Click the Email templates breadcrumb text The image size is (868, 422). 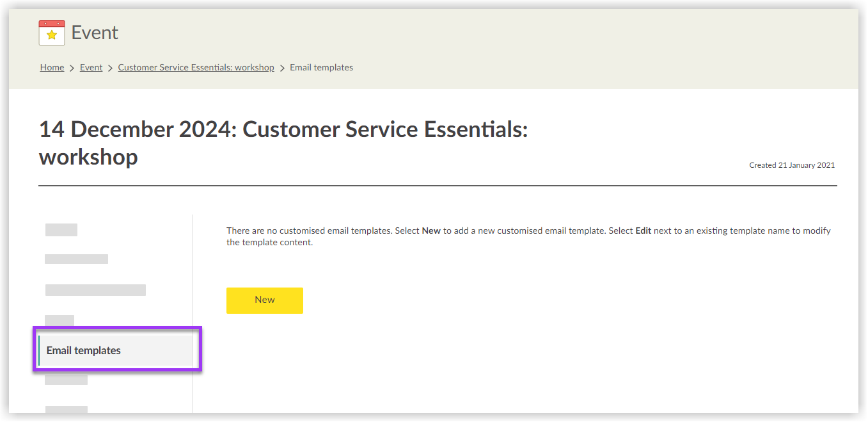click(321, 67)
